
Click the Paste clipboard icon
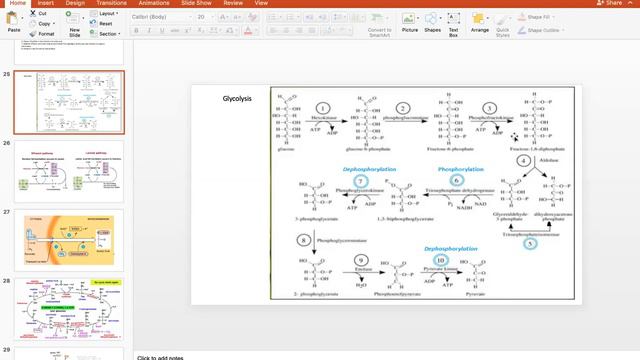13,18
